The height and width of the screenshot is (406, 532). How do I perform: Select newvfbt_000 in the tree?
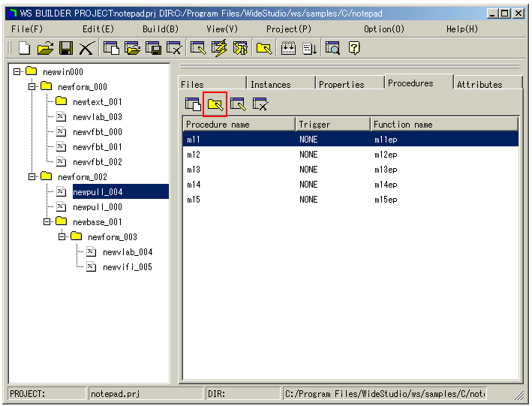coord(98,132)
